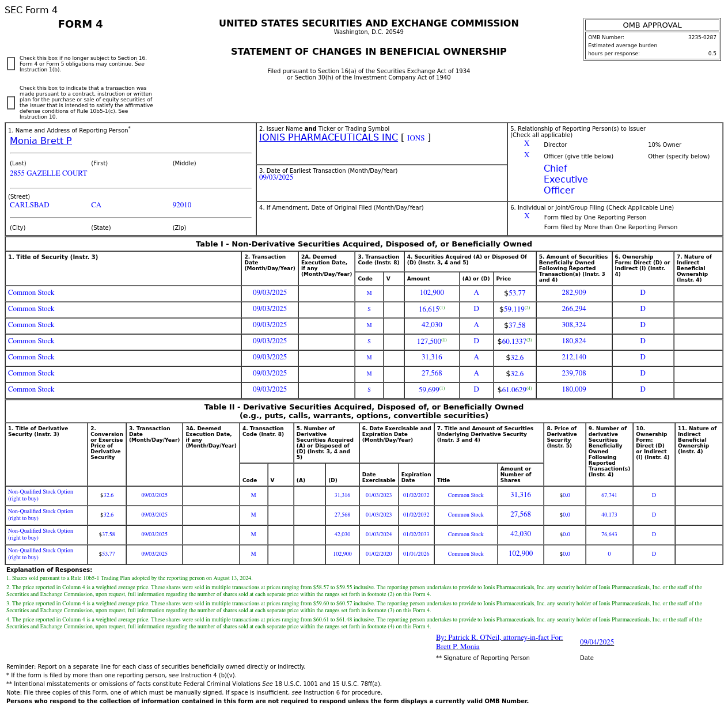Open the reporting person link Monia Brett P
The image size is (728, 713).
click(x=41, y=141)
